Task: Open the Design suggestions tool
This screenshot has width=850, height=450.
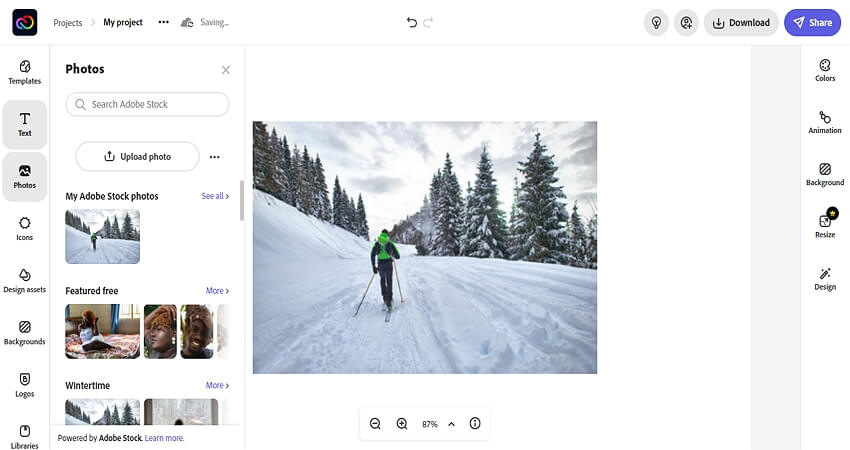Action: 825,279
